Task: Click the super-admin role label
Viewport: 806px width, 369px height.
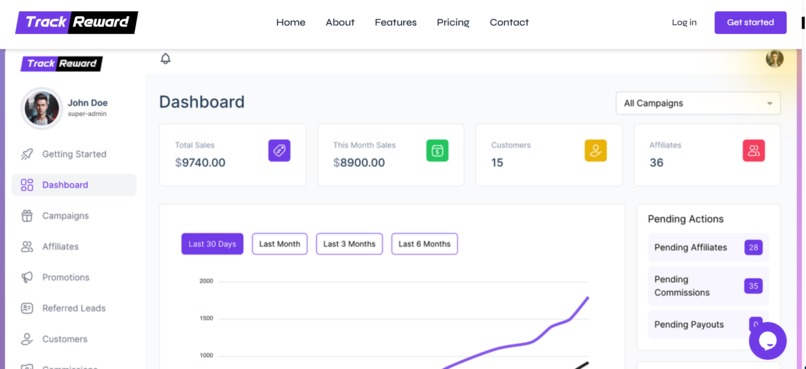Action: (x=87, y=114)
